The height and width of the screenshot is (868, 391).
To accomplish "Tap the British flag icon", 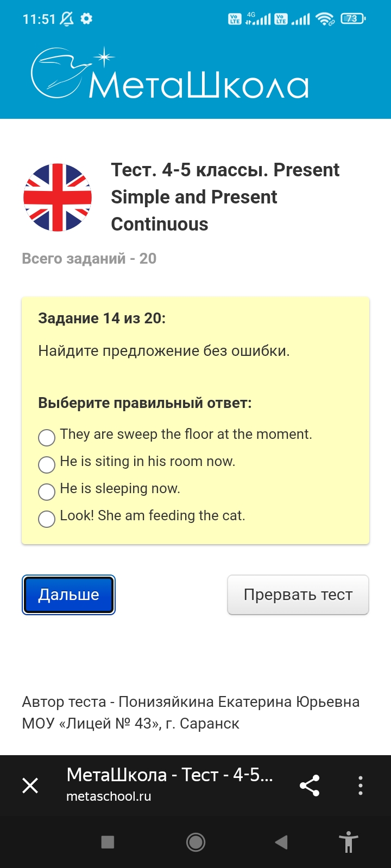I will point(58,197).
